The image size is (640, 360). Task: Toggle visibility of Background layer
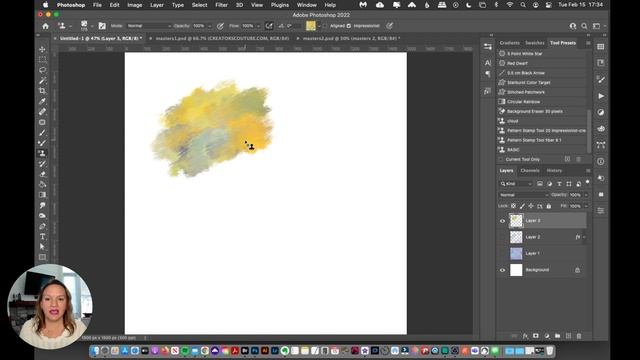click(502, 270)
